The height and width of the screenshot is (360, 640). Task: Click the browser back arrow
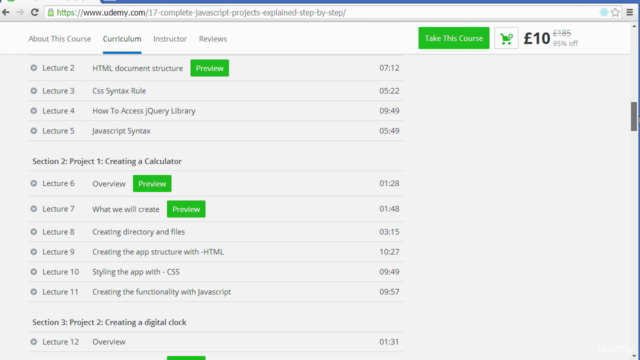6,13
